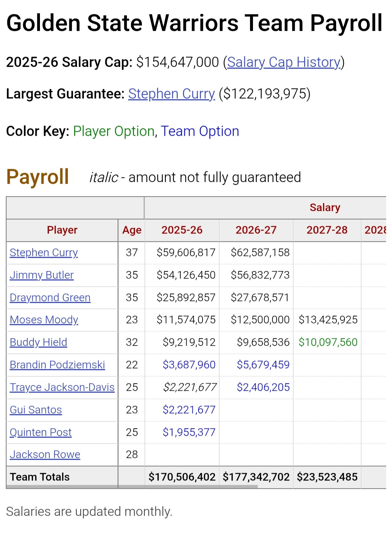
Task: Sort table by Player column header
Action: pos(62,230)
